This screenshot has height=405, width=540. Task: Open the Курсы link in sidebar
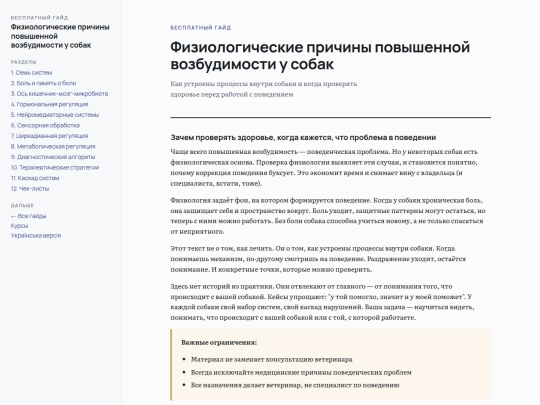[x=19, y=226]
